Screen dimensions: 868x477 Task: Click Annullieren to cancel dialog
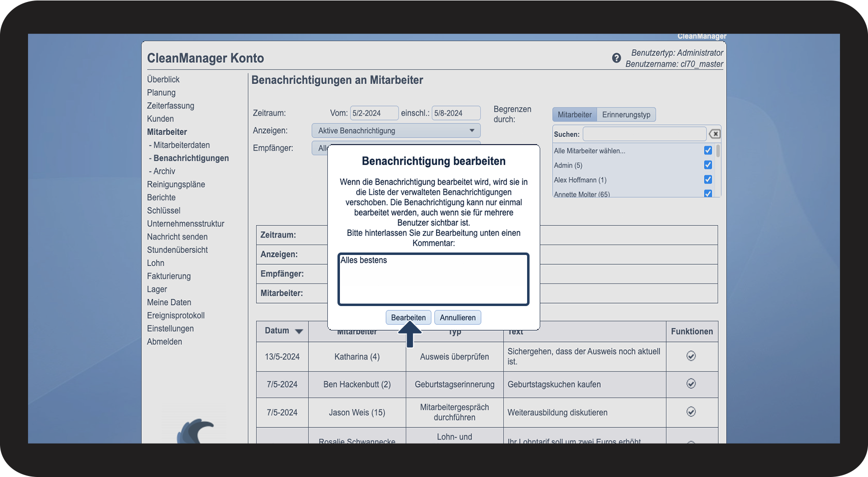pyautogui.click(x=457, y=318)
